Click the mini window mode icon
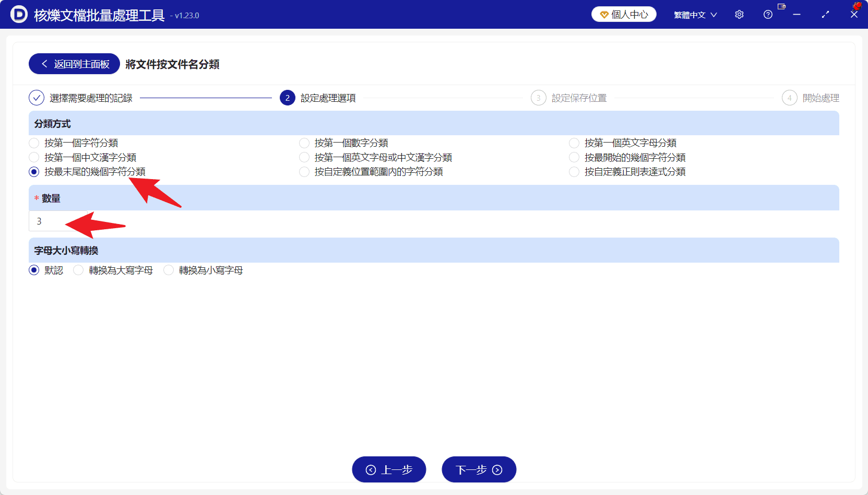This screenshot has width=868, height=495. pyautogui.click(x=781, y=7)
